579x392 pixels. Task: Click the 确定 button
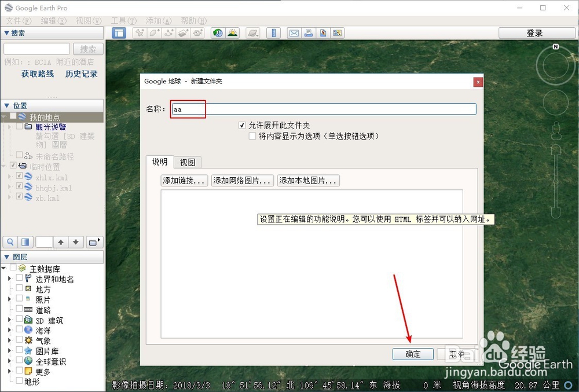413,354
